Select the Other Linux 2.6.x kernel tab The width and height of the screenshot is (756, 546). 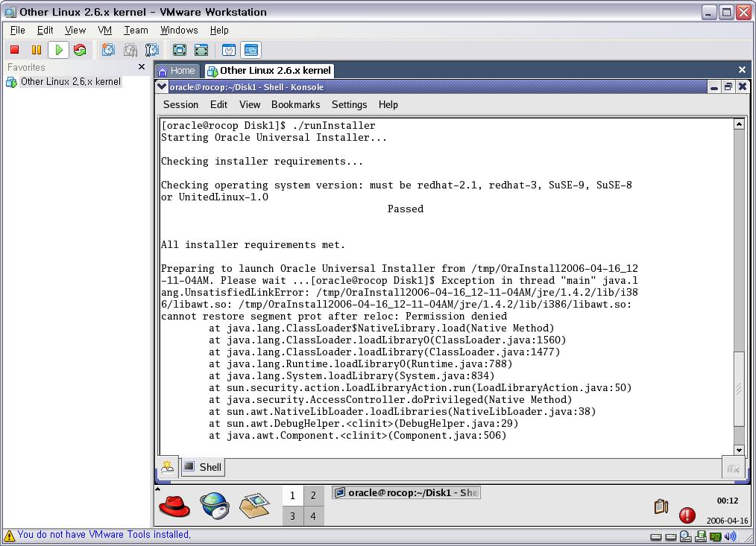point(269,71)
